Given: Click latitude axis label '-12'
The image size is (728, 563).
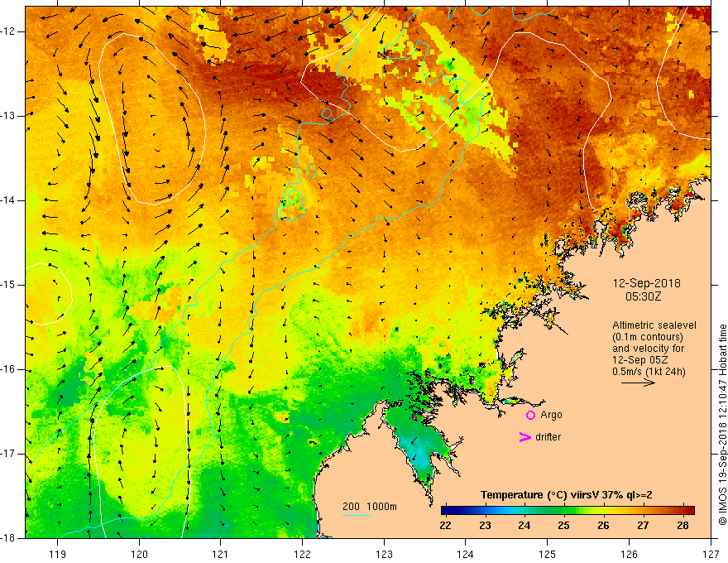Looking at the screenshot, I should point(8,31).
